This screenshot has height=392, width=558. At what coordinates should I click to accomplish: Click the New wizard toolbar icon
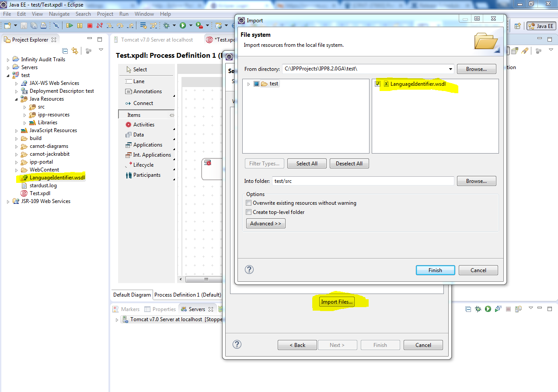coord(7,26)
